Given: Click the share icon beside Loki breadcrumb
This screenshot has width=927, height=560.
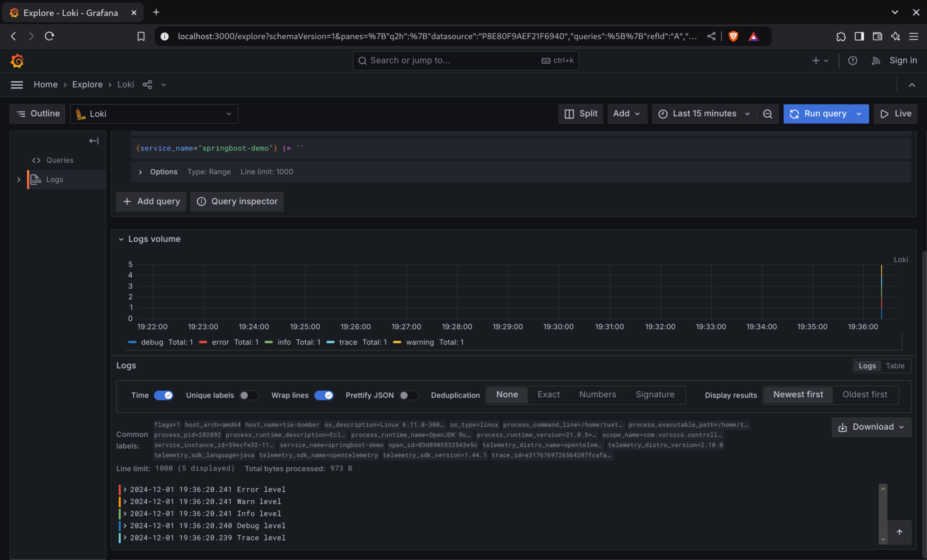Looking at the screenshot, I should click(147, 84).
